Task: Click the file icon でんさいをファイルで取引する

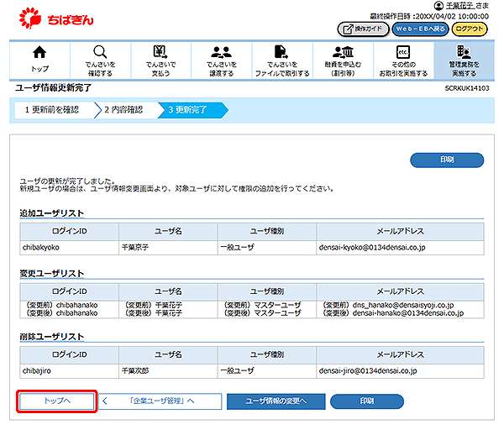Action: [x=281, y=52]
